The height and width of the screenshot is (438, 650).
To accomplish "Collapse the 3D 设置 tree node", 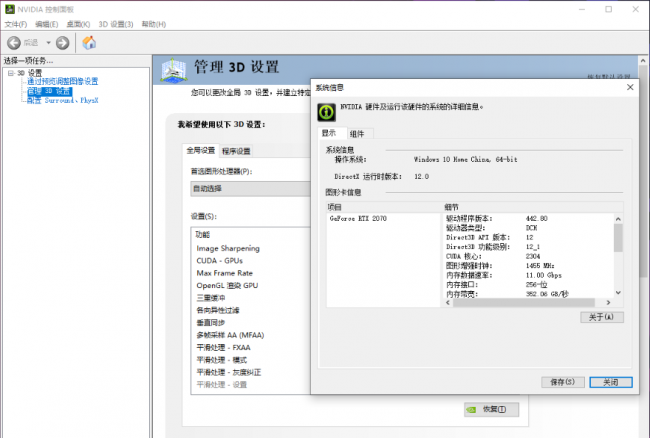I will [x=11, y=73].
